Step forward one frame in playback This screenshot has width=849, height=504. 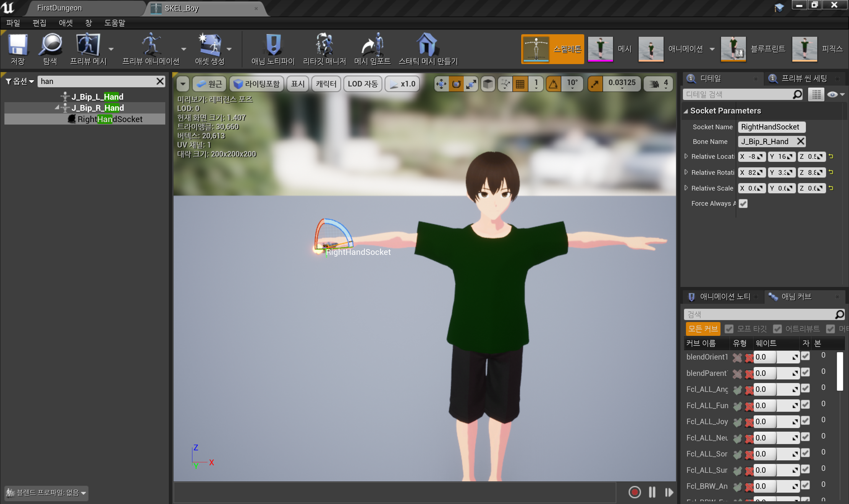(x=669, y=492)
